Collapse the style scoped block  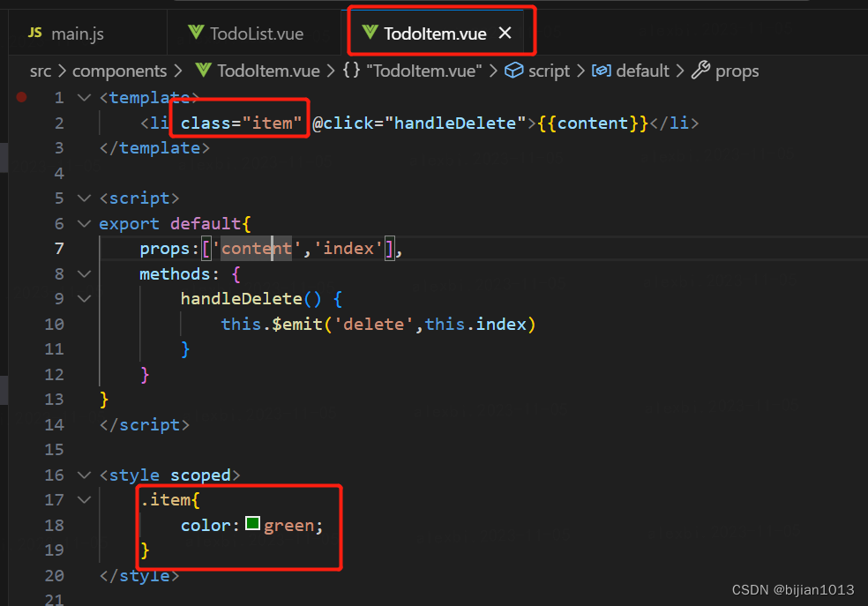coord(84,475)
